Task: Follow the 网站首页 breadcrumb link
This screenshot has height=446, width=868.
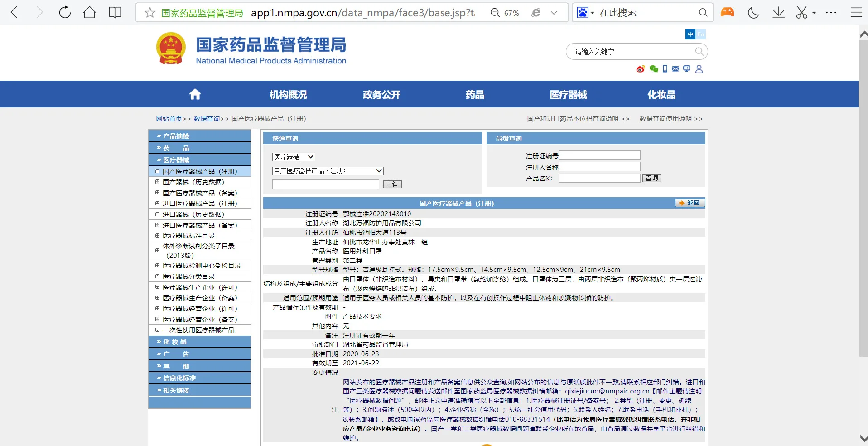Action: [169, 119]
